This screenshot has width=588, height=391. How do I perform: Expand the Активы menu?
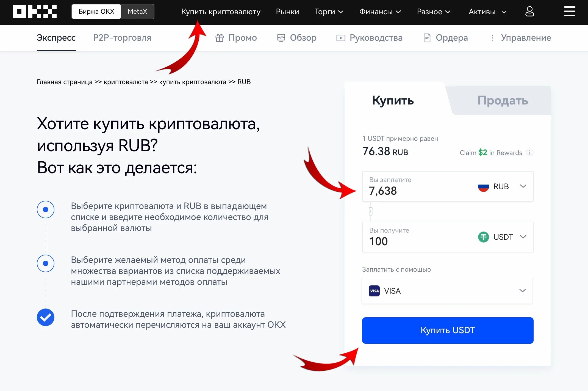tap(487, 12)
